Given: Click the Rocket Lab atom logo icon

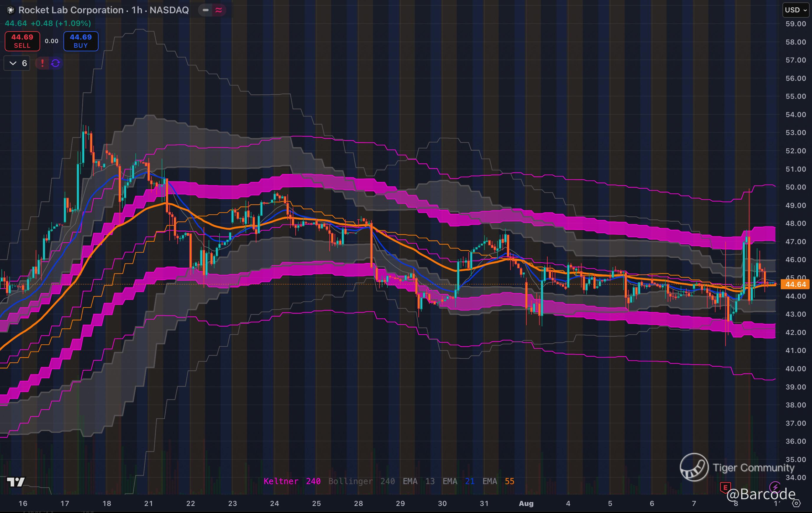Looking at the screenshot, I should click(10, 10).
